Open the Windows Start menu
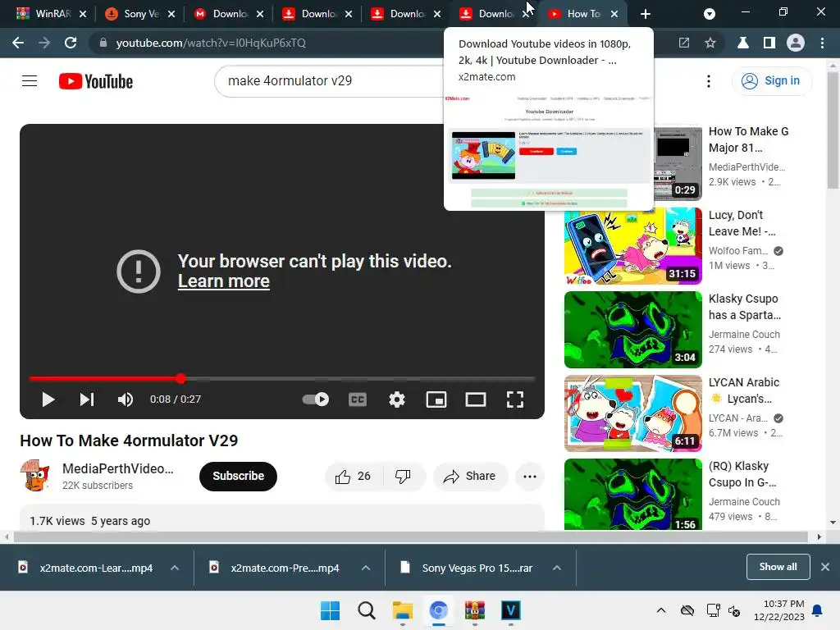This screenshot has width=840, height=630. point(330,610)
